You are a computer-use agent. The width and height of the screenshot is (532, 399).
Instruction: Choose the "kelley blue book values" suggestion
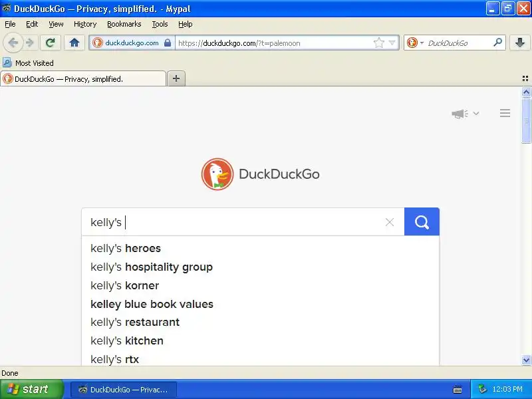pyautogui.click(x=260, y=304)
